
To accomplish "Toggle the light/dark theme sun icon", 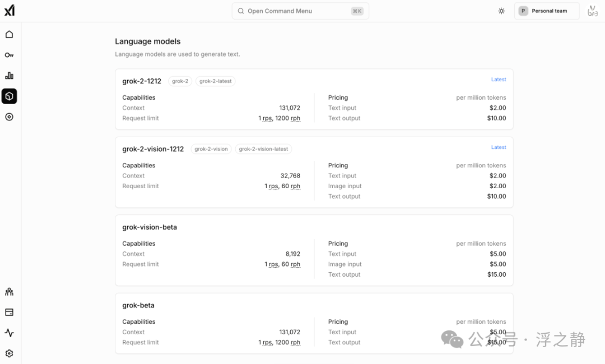I will coord(501,11).
